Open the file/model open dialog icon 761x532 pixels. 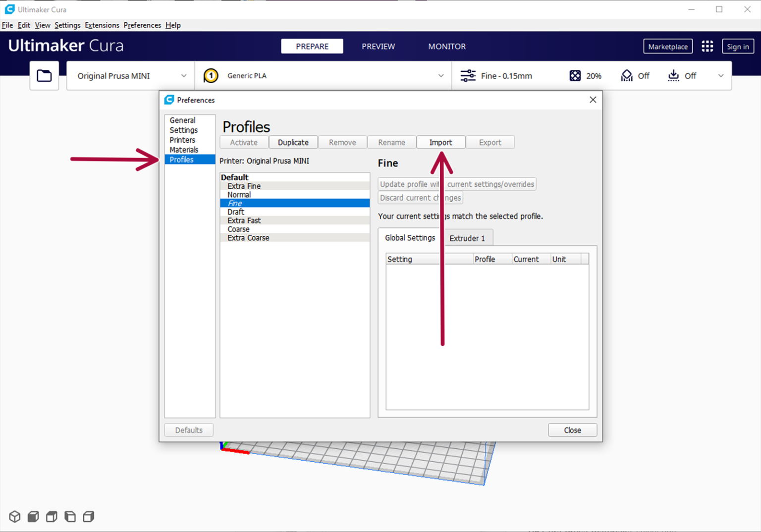coord(44,75)
